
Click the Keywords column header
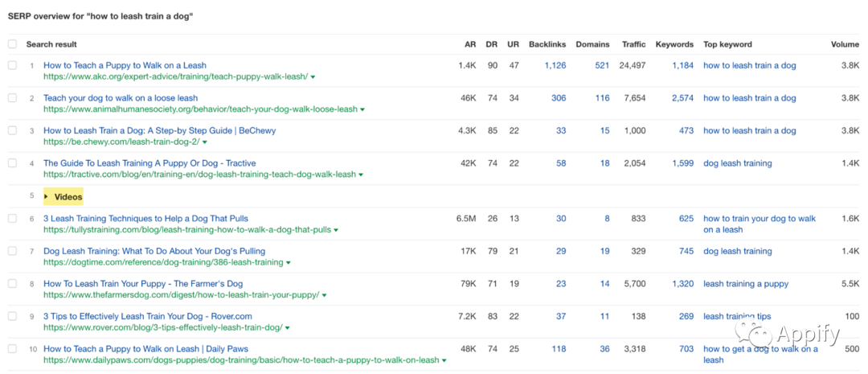[x=675, y=44]
